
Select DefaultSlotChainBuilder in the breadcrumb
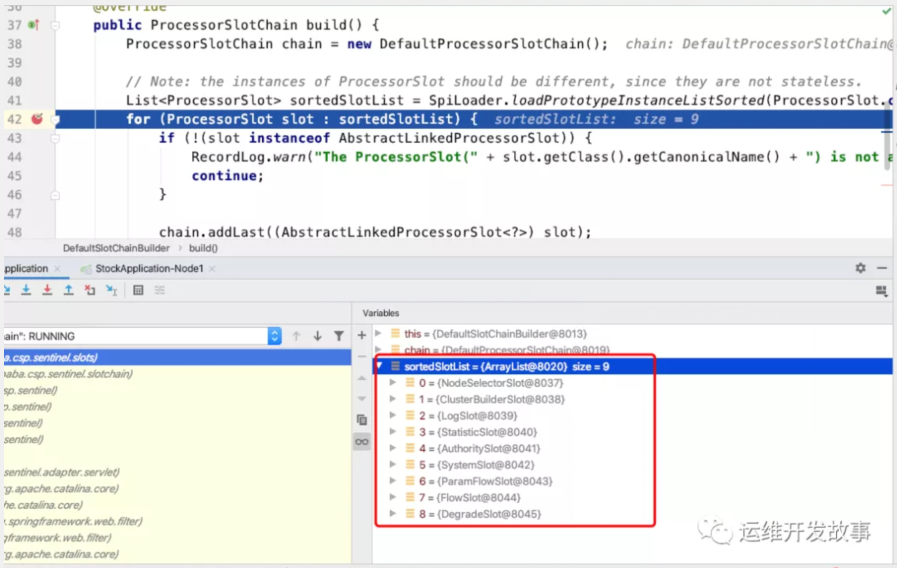point(115,247)
